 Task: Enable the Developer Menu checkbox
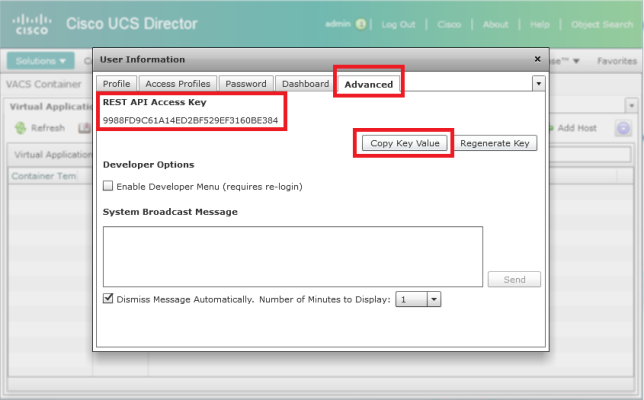(109, 186)
